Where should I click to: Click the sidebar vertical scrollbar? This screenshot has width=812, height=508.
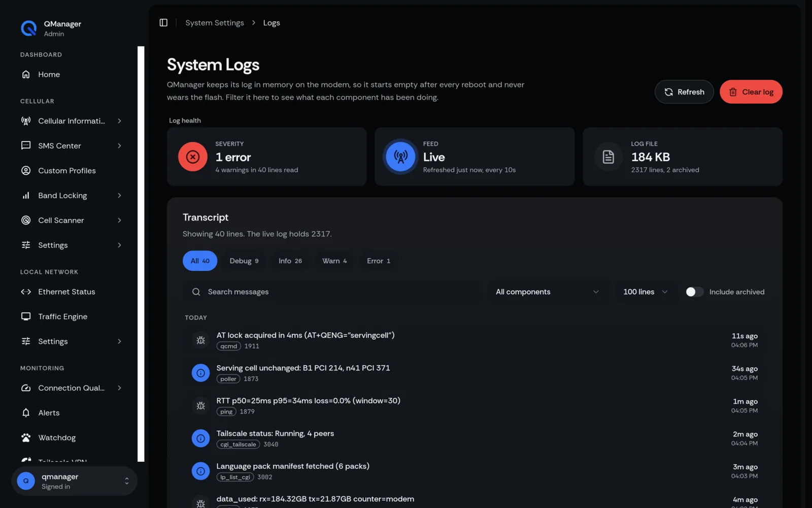(x=141, y=254)
